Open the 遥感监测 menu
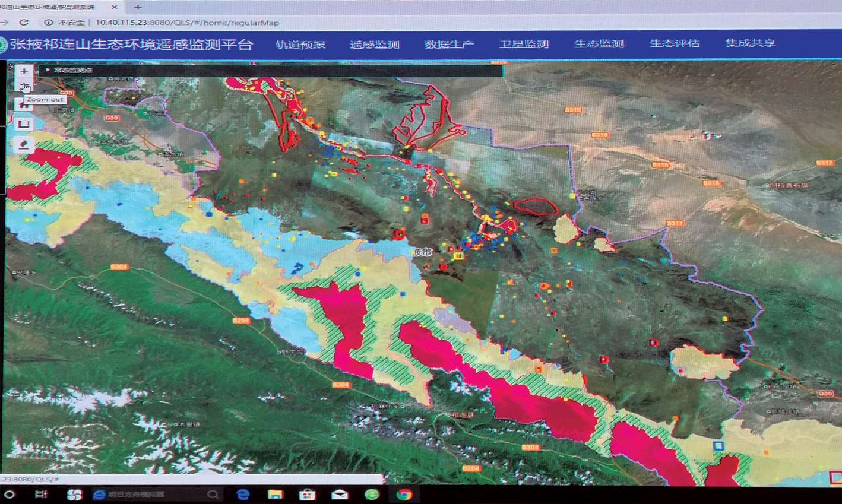The width and height of the screenshot is (842, 504). tap(374, 45)
